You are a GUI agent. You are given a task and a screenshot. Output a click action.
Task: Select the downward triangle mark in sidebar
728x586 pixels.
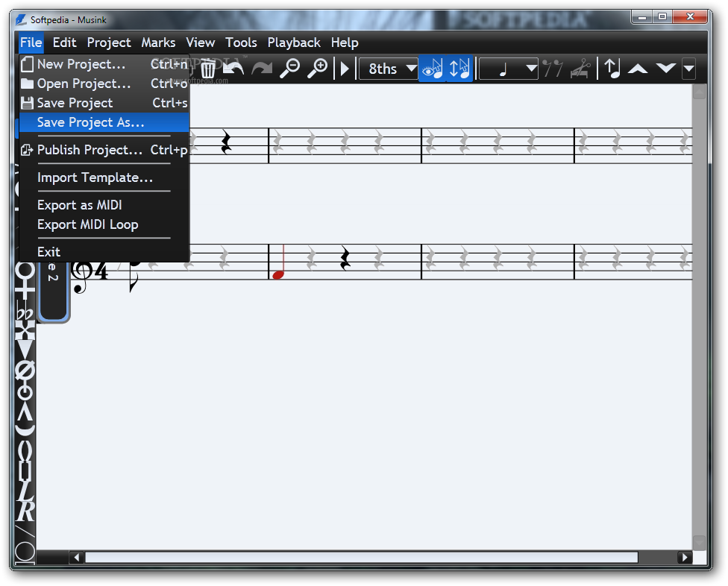pyautogui.click(x=25, y=350)
